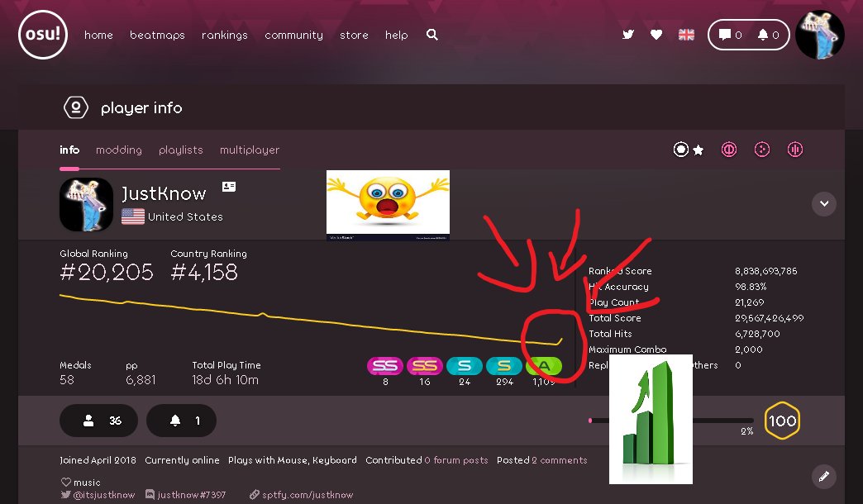863x504 pixels.
Task: Click the Global Ranking #20,205 value
Action: (x=107, y=273)
